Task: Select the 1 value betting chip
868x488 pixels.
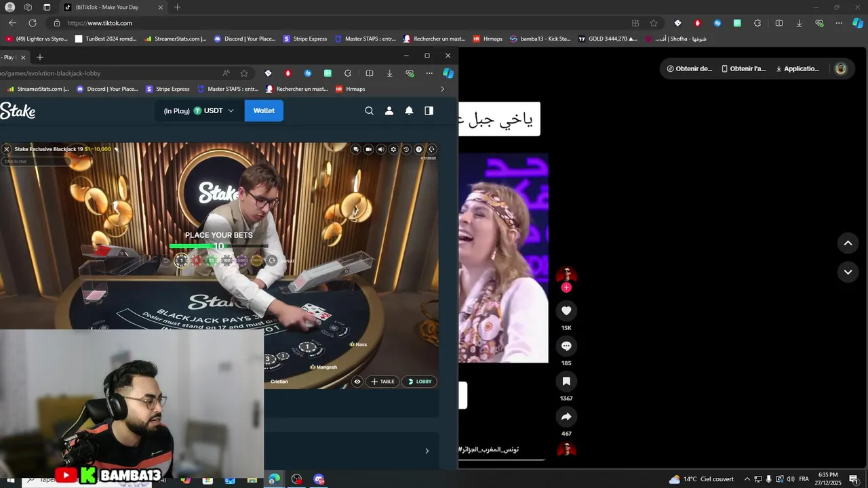Action: click(x=182, y=260)
